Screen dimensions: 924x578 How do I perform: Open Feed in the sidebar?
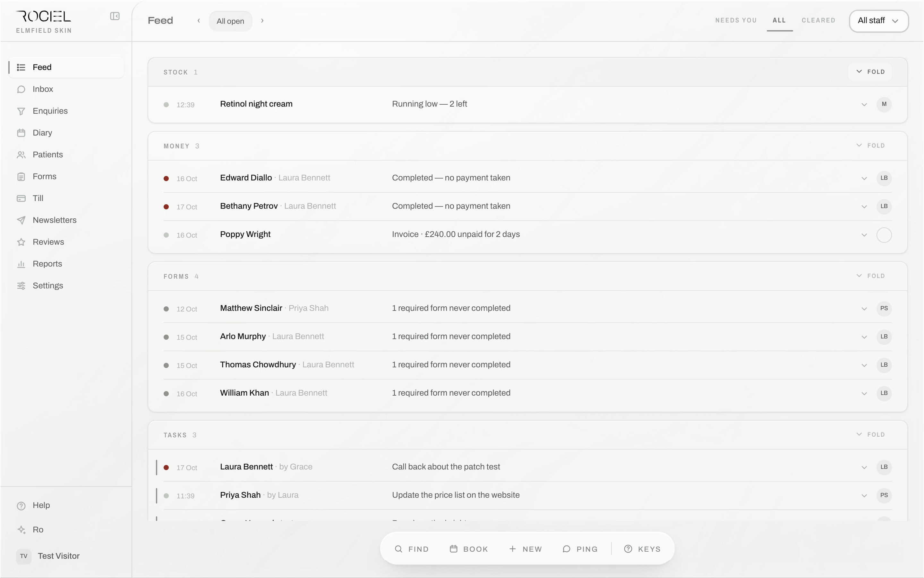point(66,67)
